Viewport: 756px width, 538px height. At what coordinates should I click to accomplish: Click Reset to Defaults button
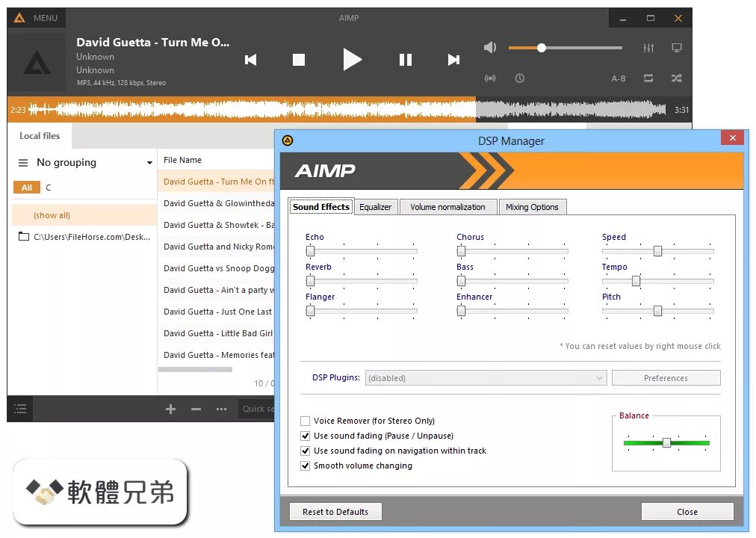[x=335, y=512]
